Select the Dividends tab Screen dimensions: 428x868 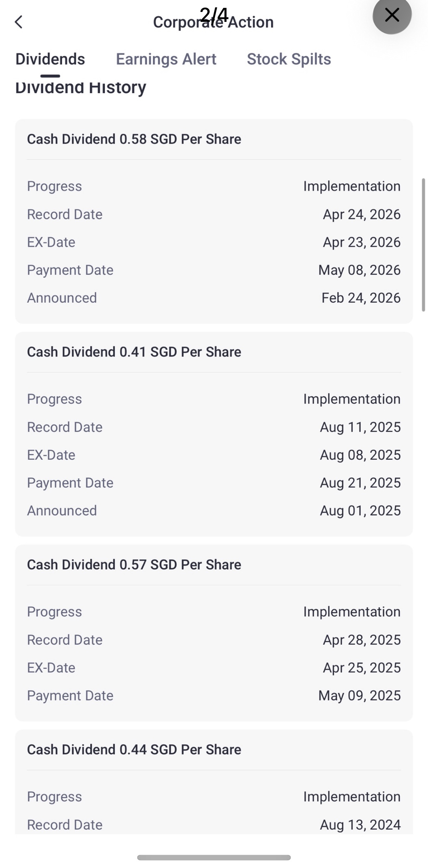pos(50,59)
